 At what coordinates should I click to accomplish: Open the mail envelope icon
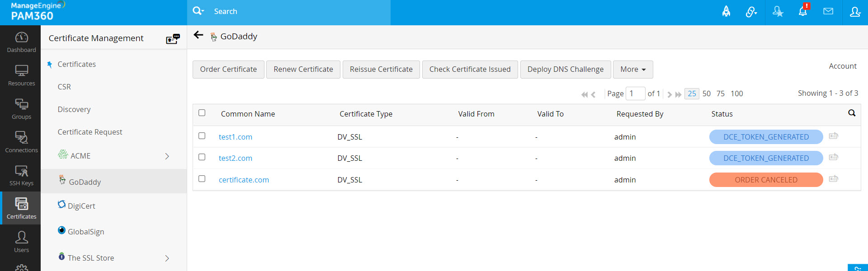pos(828,11)
